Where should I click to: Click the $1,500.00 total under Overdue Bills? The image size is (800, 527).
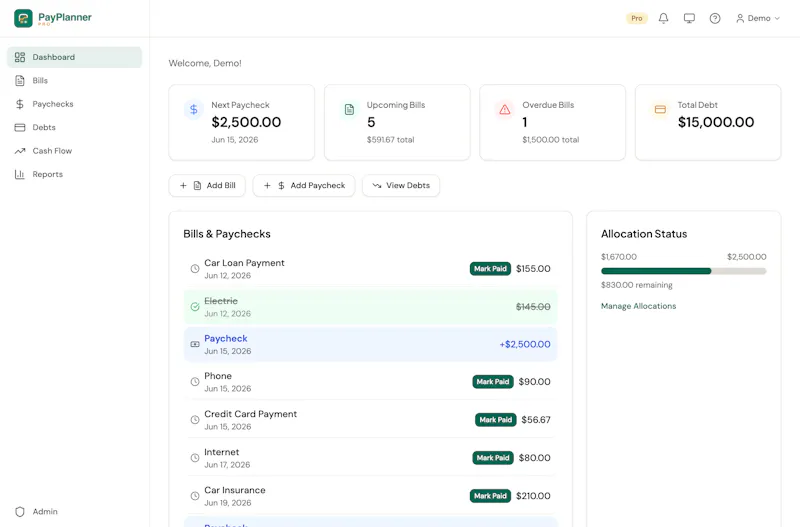[x=551, y=140]
